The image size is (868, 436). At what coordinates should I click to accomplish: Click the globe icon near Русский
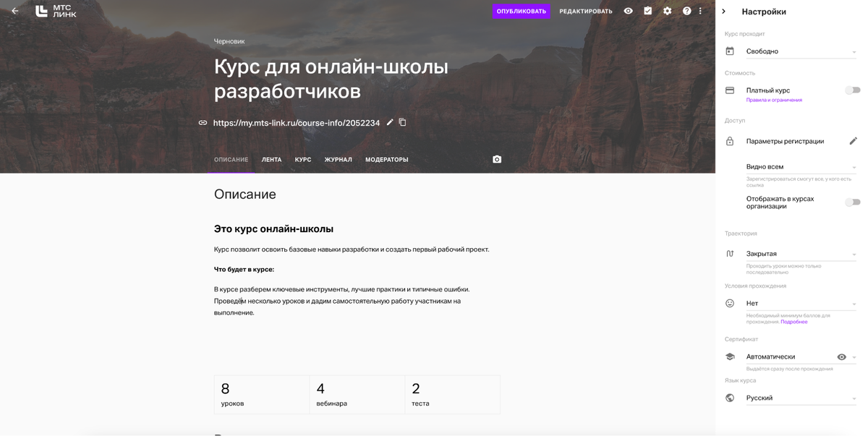(730, 398)
